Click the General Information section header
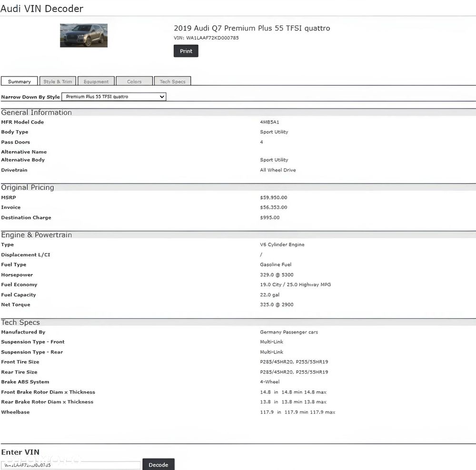The image size is (476, 470). (37, 113)
